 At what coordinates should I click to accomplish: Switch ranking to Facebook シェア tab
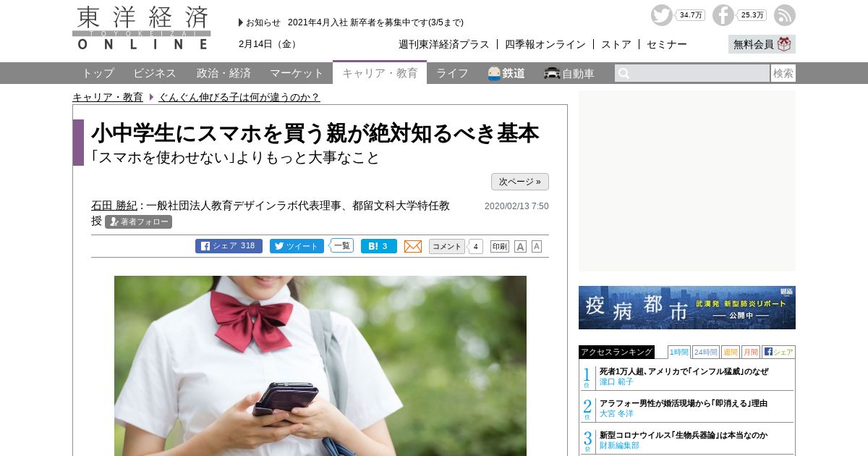point(778,352)
